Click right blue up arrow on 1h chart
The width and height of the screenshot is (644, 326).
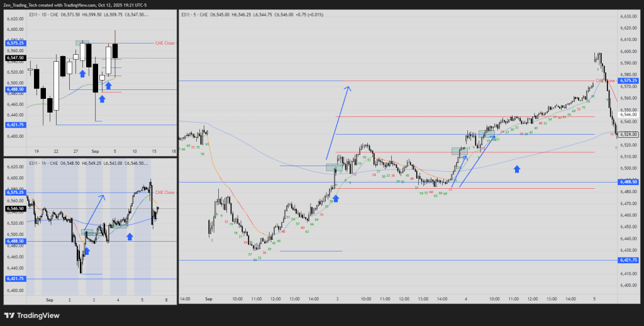130,236
